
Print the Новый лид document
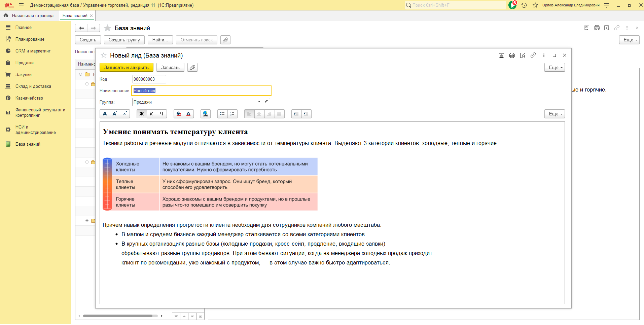(x=512, y=55)
